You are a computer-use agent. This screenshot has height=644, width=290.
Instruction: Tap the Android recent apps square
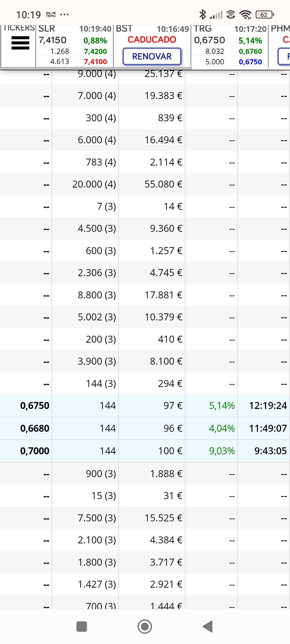[82, 627]
